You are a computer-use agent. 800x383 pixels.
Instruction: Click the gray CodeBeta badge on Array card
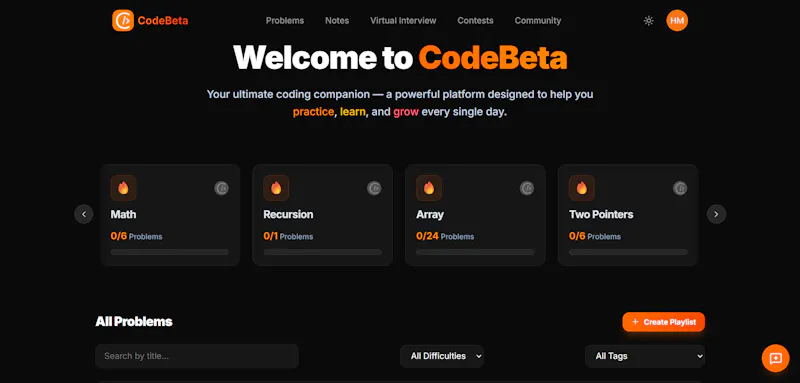coord(527,188)
